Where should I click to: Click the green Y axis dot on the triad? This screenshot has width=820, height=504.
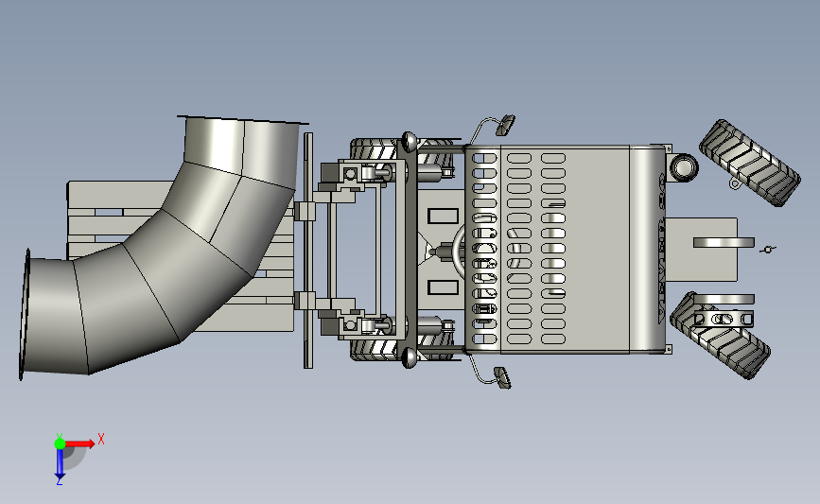click(60, 443)
